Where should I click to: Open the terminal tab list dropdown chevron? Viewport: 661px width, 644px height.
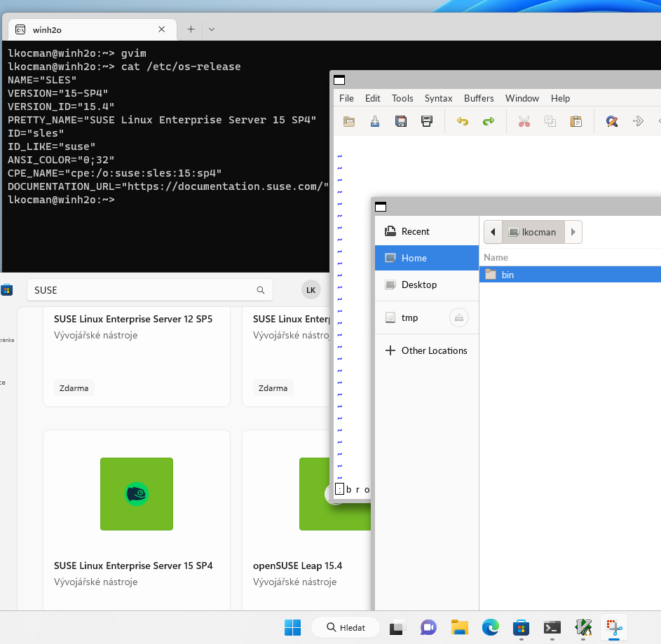(x=211, y=29)
